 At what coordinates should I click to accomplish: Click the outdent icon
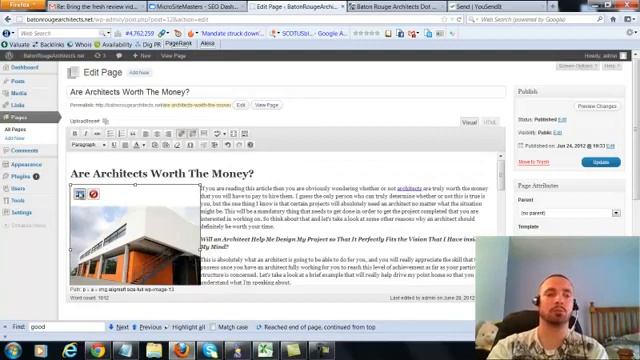203,145
